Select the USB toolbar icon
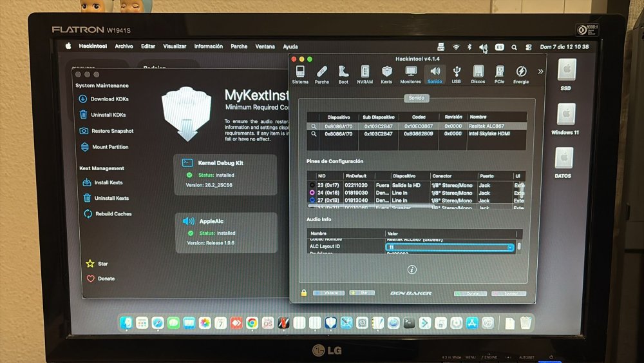 click(x=457, y=74)
